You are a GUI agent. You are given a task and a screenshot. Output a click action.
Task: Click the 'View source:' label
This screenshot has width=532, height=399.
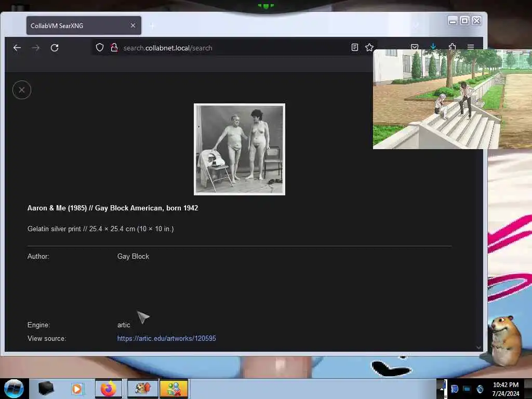47,338
